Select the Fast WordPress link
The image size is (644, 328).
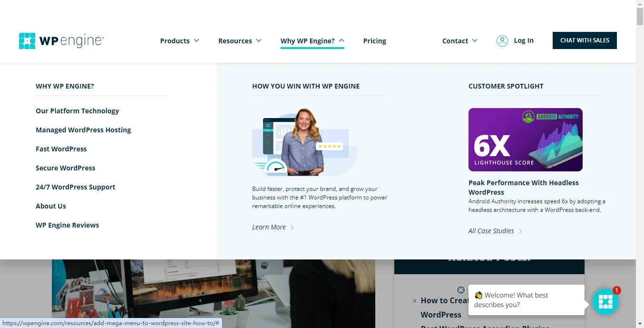click(x=61, y=149)
